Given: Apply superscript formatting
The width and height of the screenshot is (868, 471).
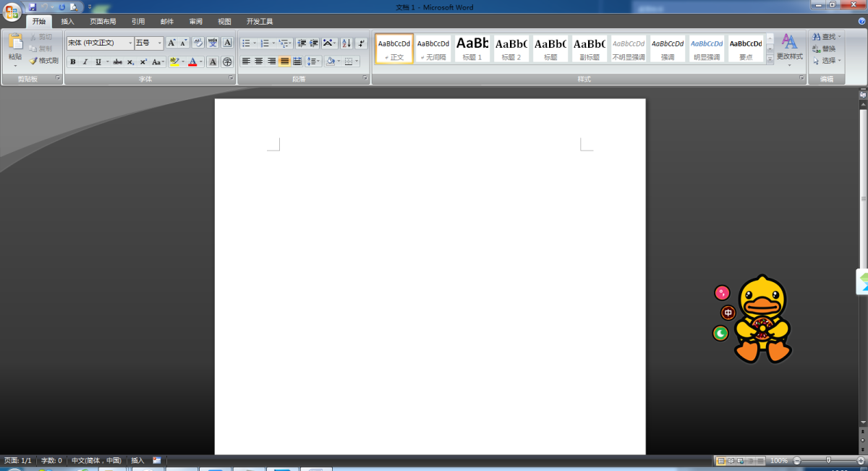Looking at the screenshot, I should (143, 62).
